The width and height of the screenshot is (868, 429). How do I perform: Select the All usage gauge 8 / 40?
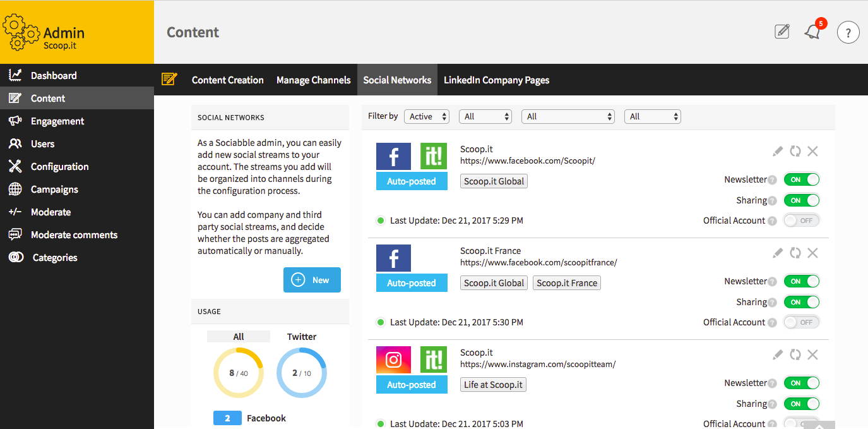pyautogui.click(x=239, y=373)
